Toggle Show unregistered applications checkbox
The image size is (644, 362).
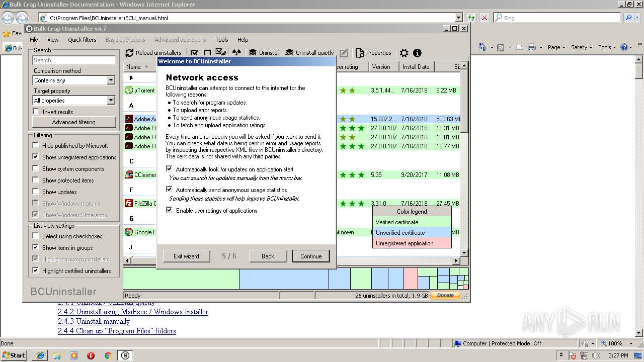click(x=36, y=157)
